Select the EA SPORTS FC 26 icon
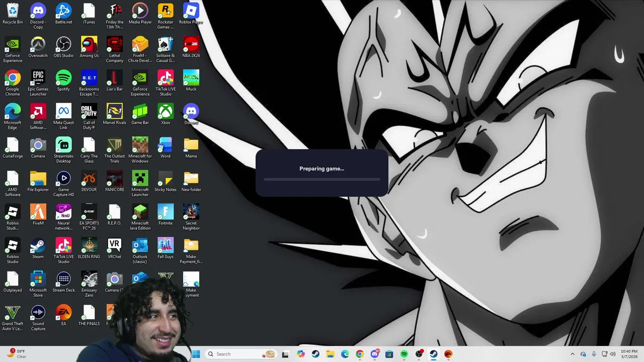Viewport: 644px width, 362px height. [89, 218]
